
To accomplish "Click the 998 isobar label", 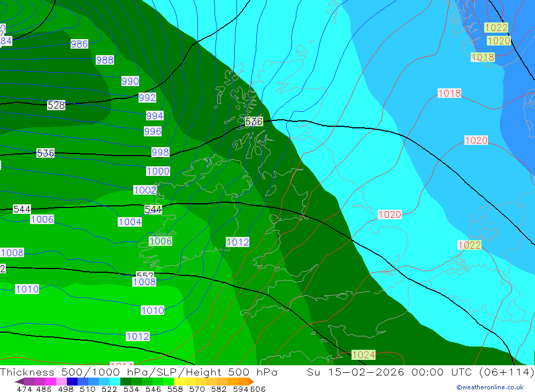I will click(160, 152).
